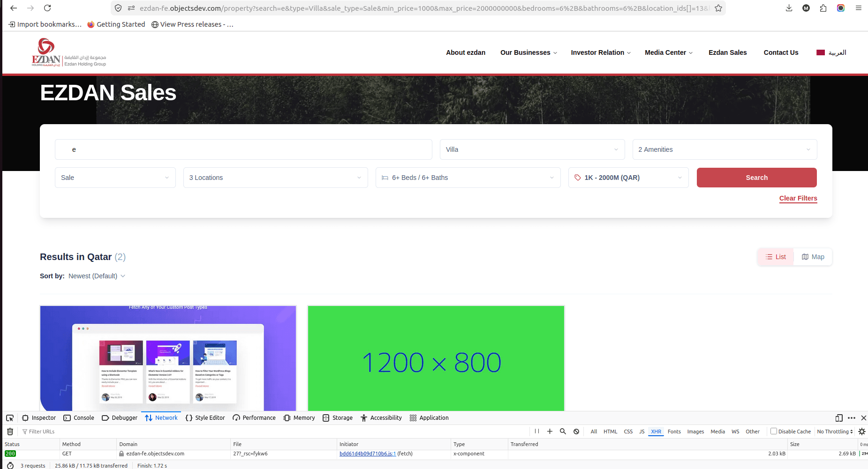Expand the Our Businesses menu
The image size is (868, 469).
pos(528,52)
